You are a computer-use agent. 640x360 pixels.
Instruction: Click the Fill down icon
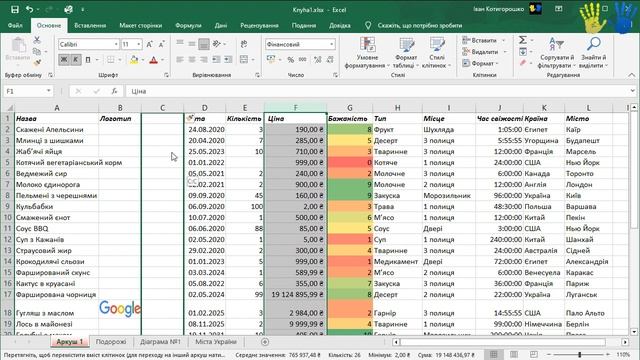(523, 51)
